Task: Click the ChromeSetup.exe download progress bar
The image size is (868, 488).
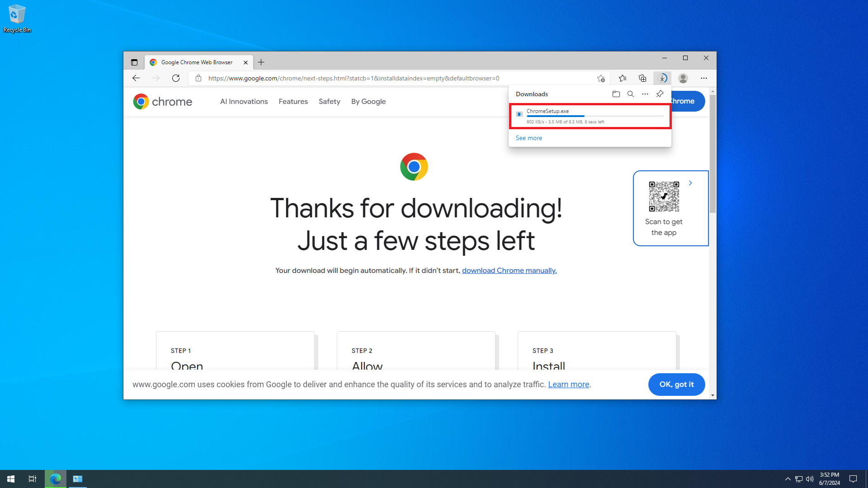Action: [x=595, y=117]
